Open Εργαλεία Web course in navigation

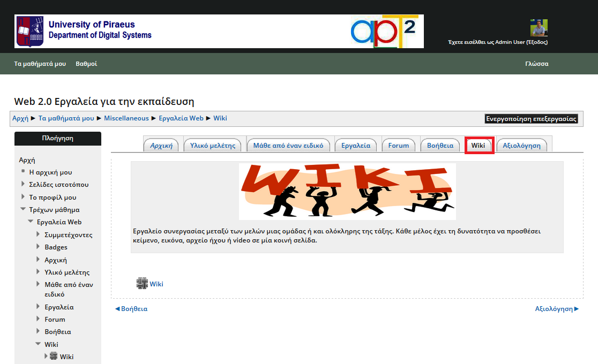(x=59, y=222)
